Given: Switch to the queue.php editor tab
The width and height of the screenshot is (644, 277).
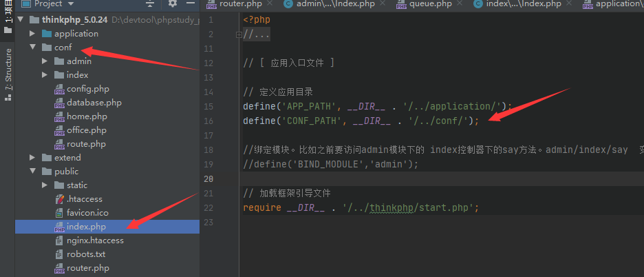Looking at the screenshot, I should point(429,3).
